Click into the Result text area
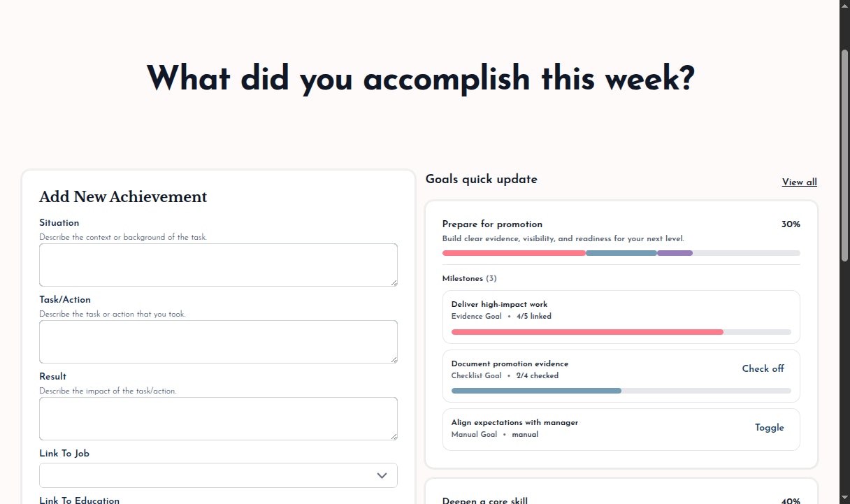This screenshot has height=504, width=850. tap(218, 419)
